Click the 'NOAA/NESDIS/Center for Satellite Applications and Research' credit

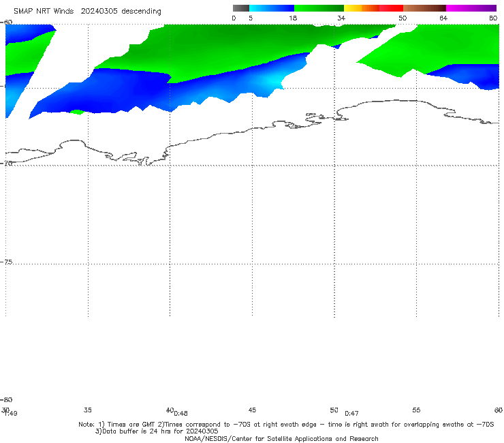281,438
